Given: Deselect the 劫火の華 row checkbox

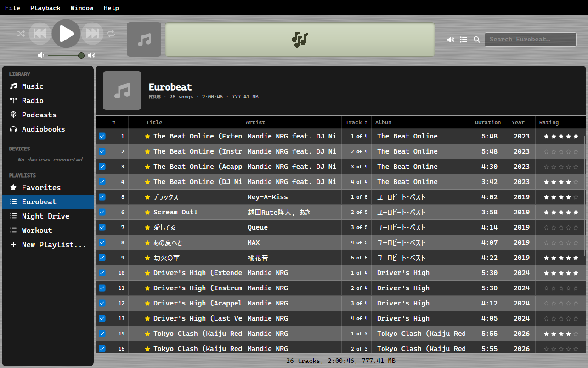Looking at the screenshot, I should point(102,258).
